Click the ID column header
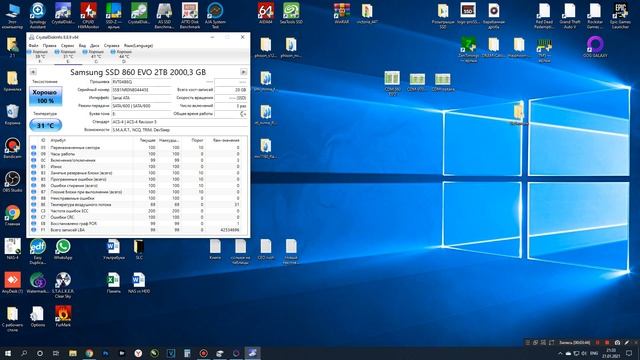Image resolution: width=640 pixels, height=360 pixels. pyautogui.click(x=43, y=140)
